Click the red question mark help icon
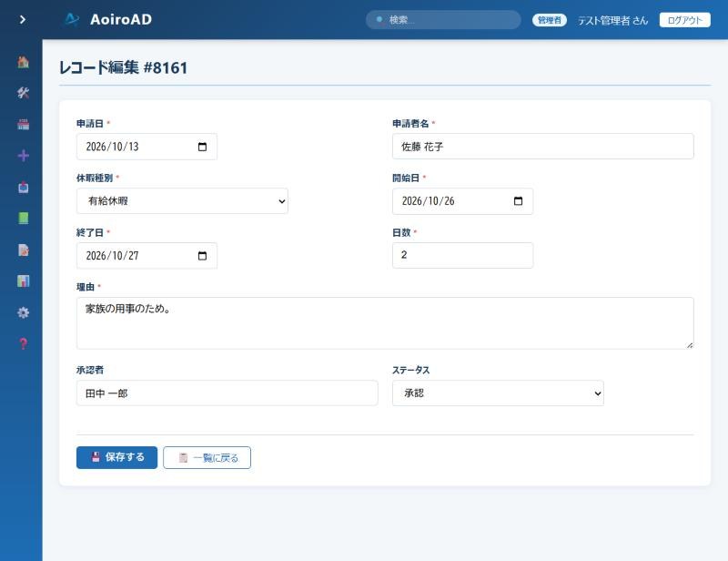728x561 pixels. [x=24, y=343]
